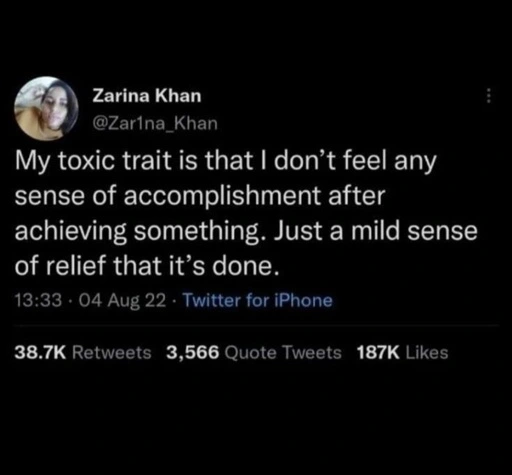The image size is (512, 475).
Task: Click the word 'iPhone' in the source label
Action: click(x=303, y=300)
